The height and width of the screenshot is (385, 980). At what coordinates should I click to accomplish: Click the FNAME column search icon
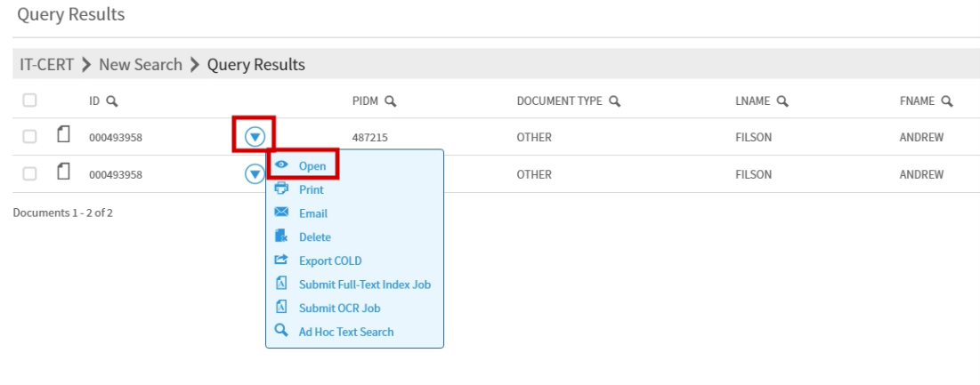[x=947, y=101]
